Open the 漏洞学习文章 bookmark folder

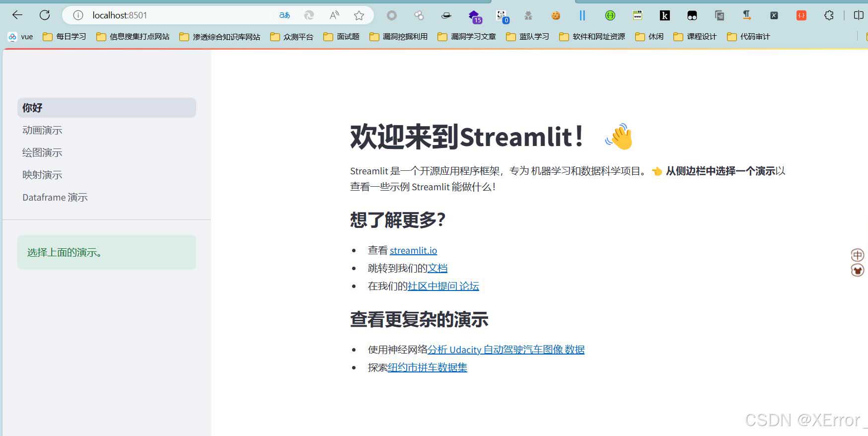[x=466, y=37]
